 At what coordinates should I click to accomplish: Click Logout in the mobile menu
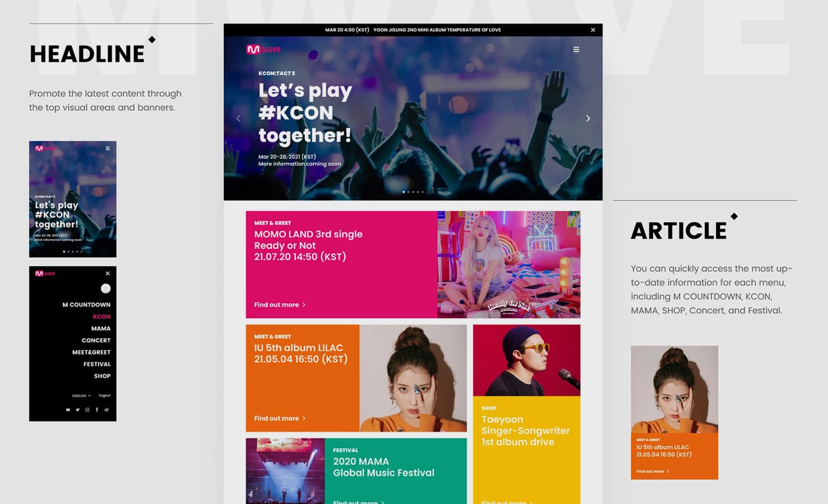pos(105,395)
